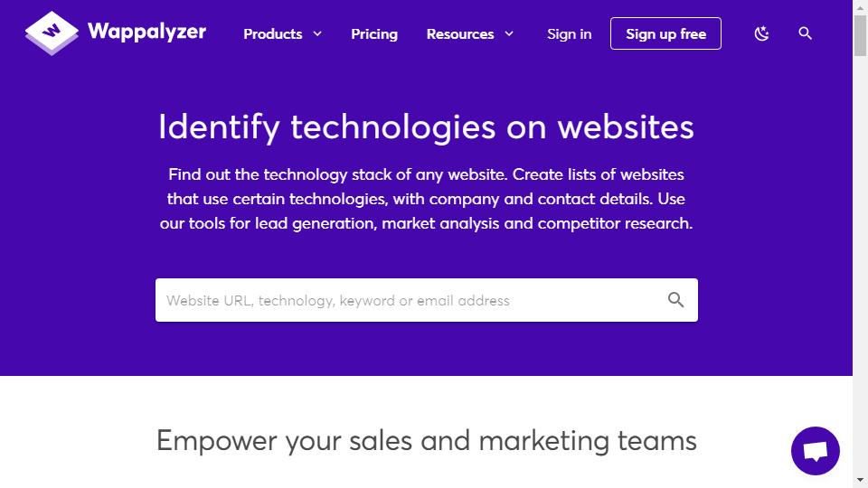Expand the Products dropdown chevron

[x=317, y=33]
